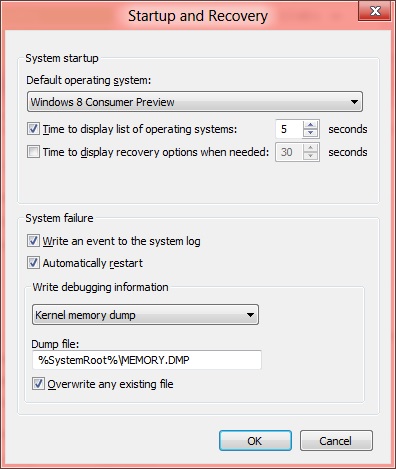Screen dimensions: 396x469
Task: Open the Default operating system dropdown
Action: click(195, 102)
